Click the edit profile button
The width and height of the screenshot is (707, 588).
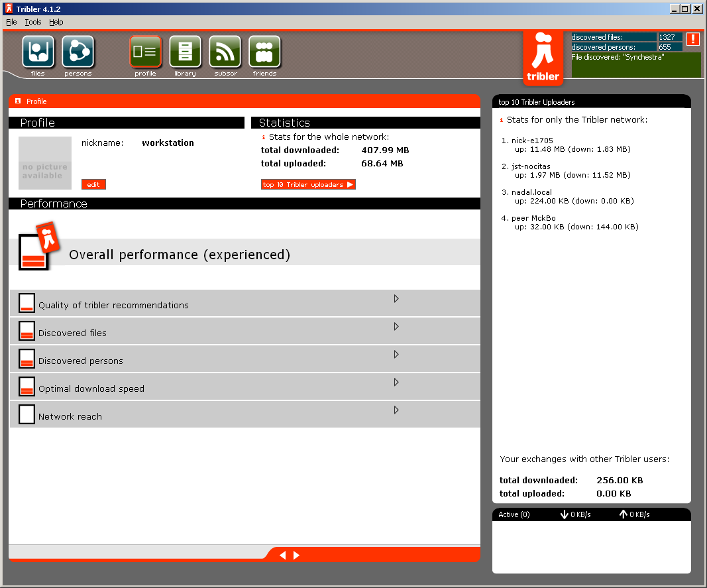tap(93, 184)
